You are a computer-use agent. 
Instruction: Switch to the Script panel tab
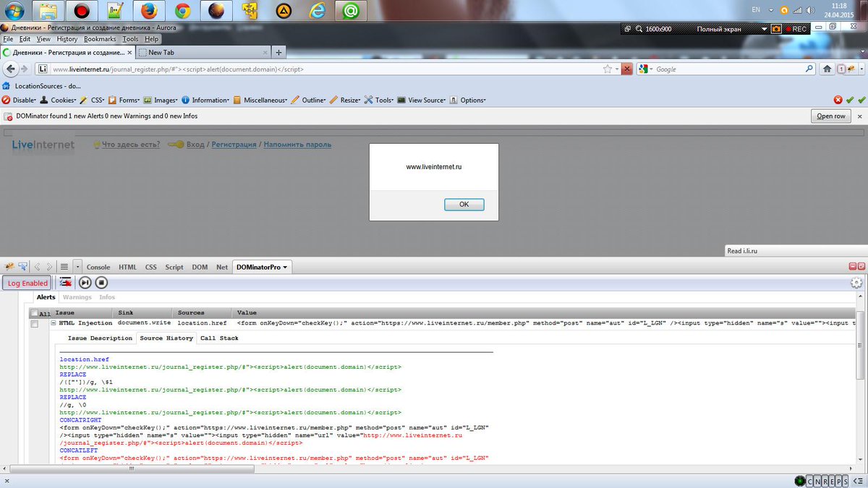174,267
